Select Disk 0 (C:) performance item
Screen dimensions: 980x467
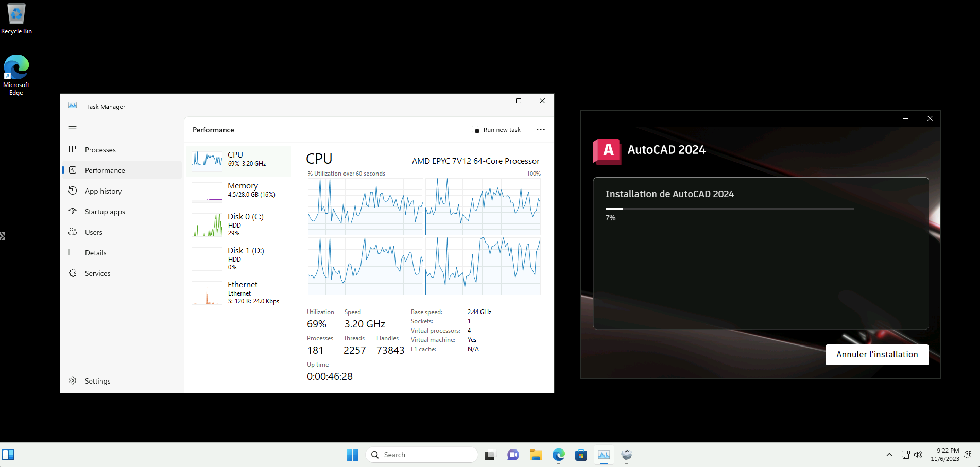[x=239, y=225]
